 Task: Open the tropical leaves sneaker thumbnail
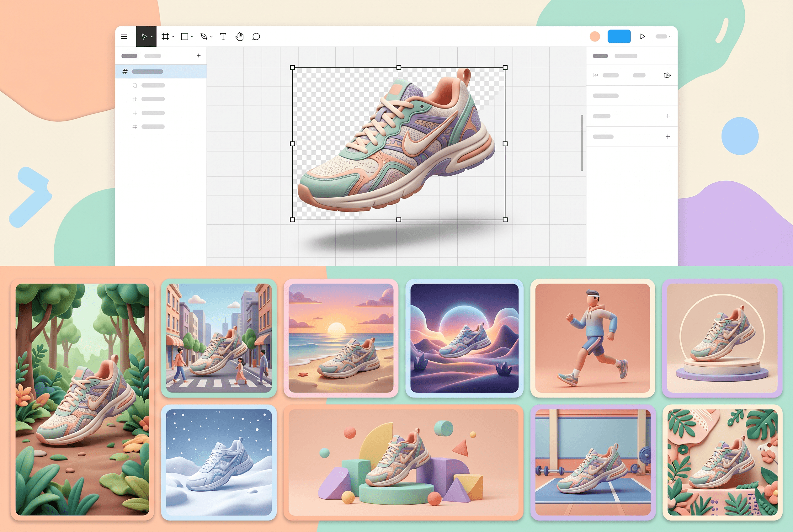pos(722,462)
